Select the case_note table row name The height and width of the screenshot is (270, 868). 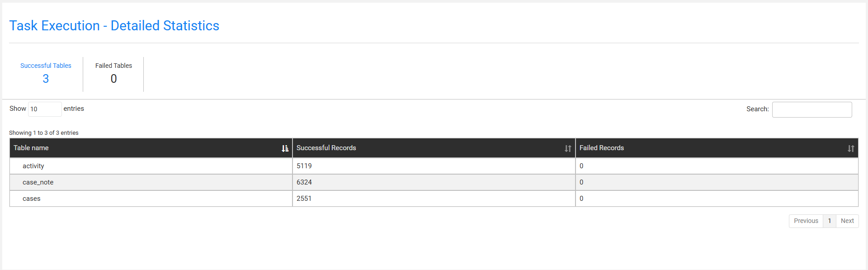coord(38,182)
